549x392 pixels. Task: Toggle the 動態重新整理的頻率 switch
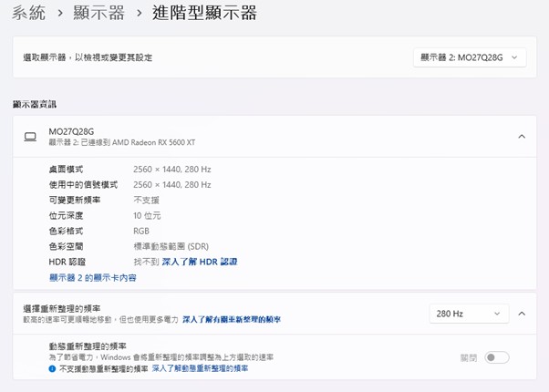[x=497, y=357]
